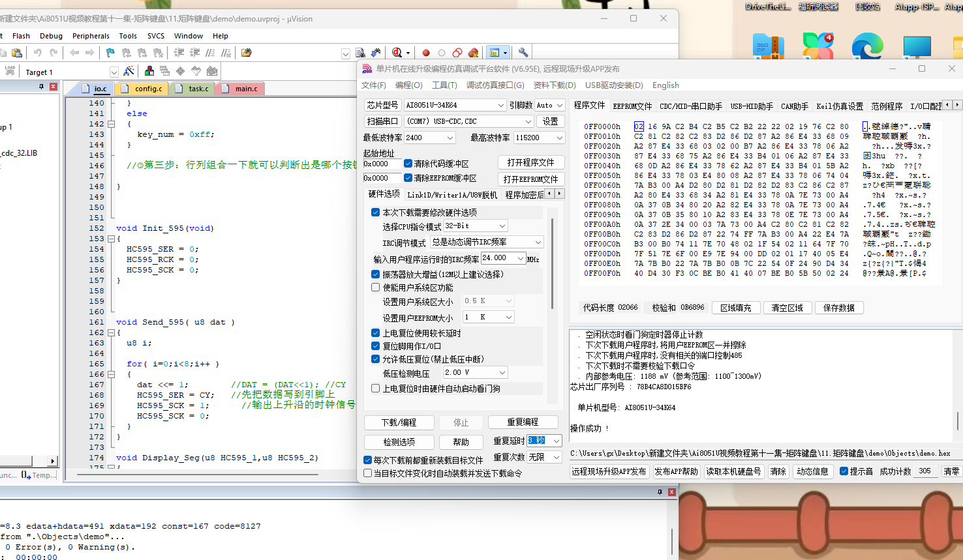Click Navigate Forwards arrow in µVision
Image resolution: width=963 pixels, height=560 pixels.
(90, 53)
